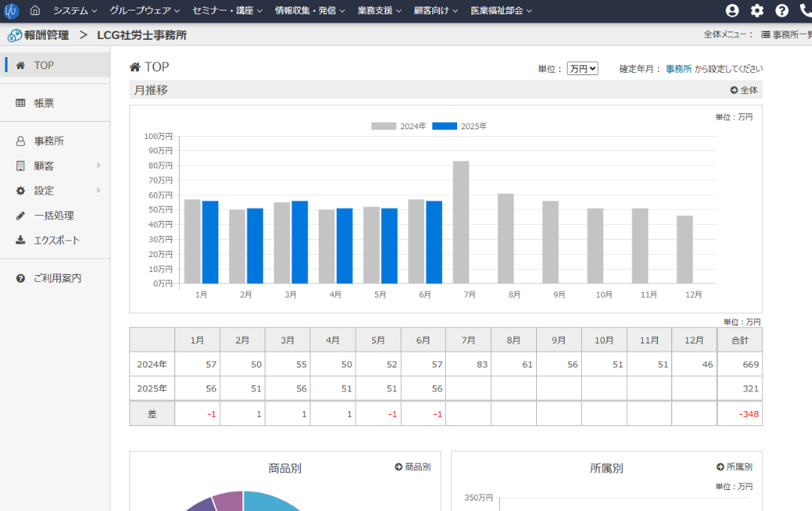Image resolution: width=812 pixels, height=511 pixels.
Task: Toggle the 2024年 gray legend swatch
Action: click(383, 126)
